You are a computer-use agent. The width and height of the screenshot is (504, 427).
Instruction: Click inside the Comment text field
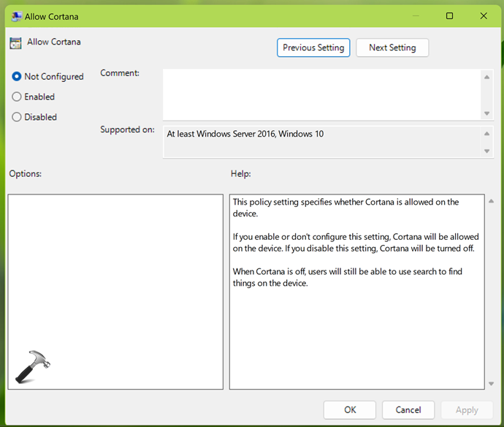tap(321, 94)
